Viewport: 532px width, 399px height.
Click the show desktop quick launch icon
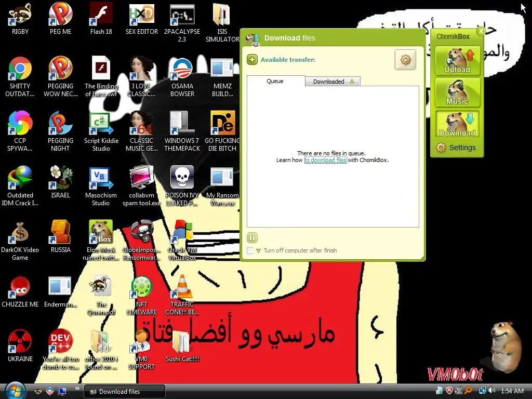coord(62,392)
